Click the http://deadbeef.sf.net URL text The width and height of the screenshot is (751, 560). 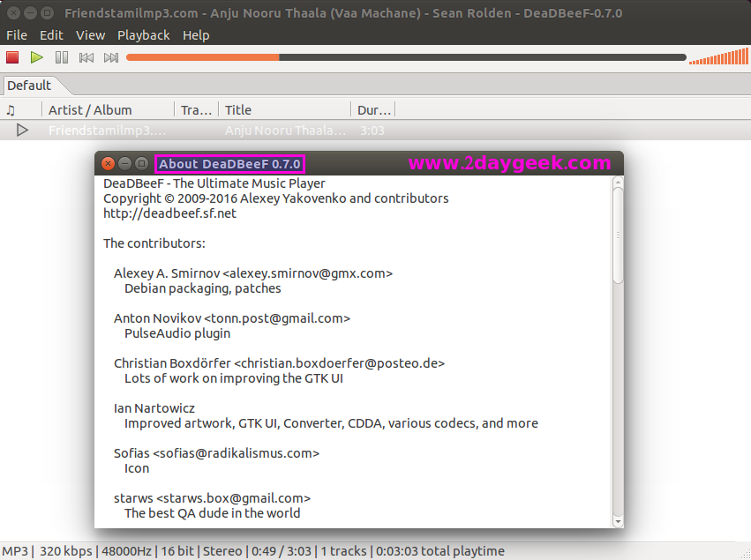coord(169,213)
